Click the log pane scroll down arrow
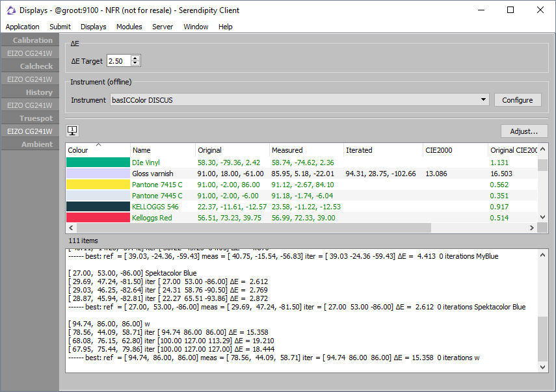This screenshot has height=392, width=556. (x=542, y=367)
